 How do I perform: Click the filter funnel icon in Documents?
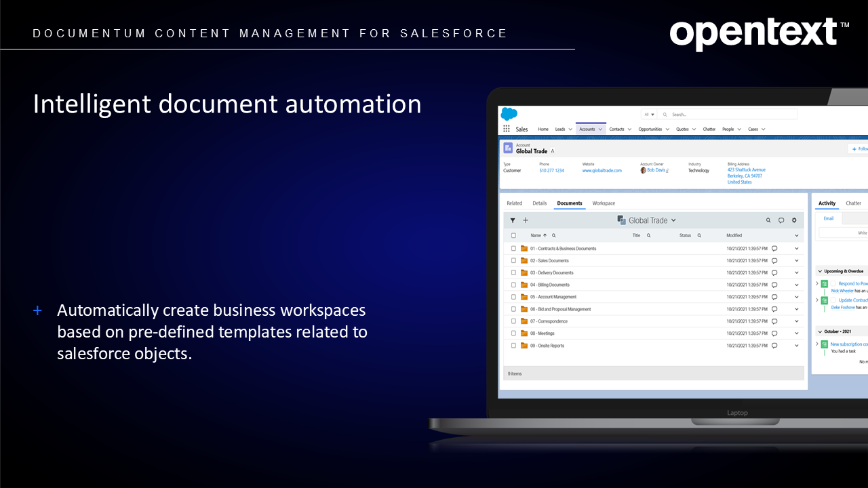(x=513, y=220)
